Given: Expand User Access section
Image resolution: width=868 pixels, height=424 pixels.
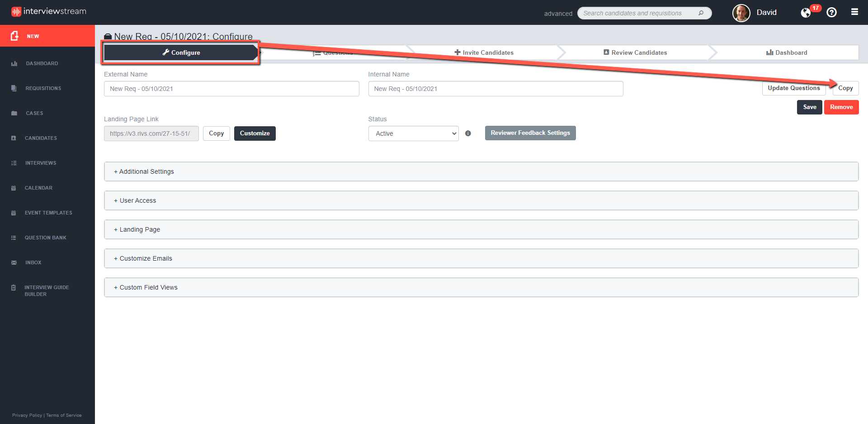Looking at the screenshot, I should point(481,200).
